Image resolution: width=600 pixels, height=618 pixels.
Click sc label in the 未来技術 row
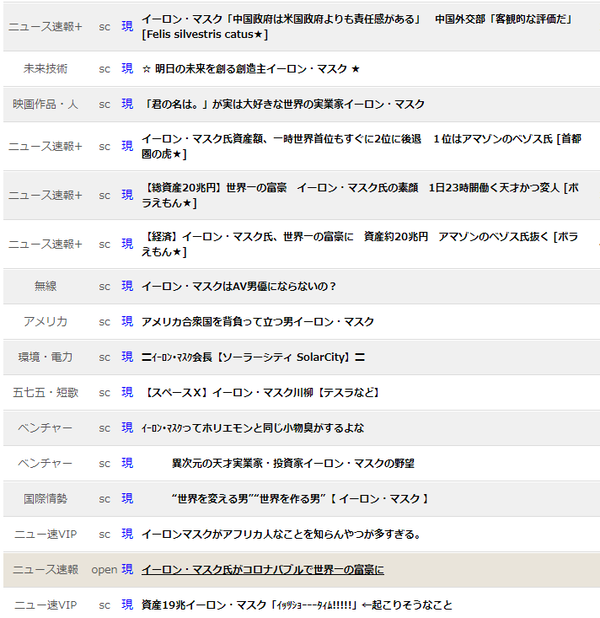point(104,69)
